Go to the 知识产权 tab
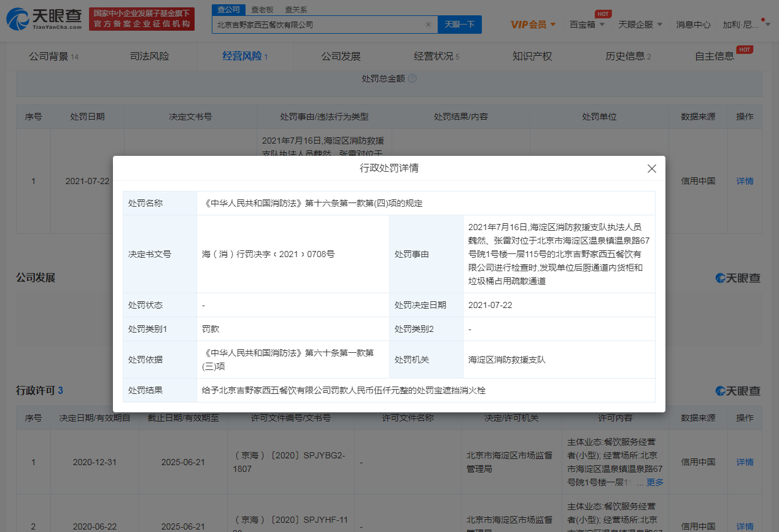Viewport: 779px width, 532px height. 532,56
